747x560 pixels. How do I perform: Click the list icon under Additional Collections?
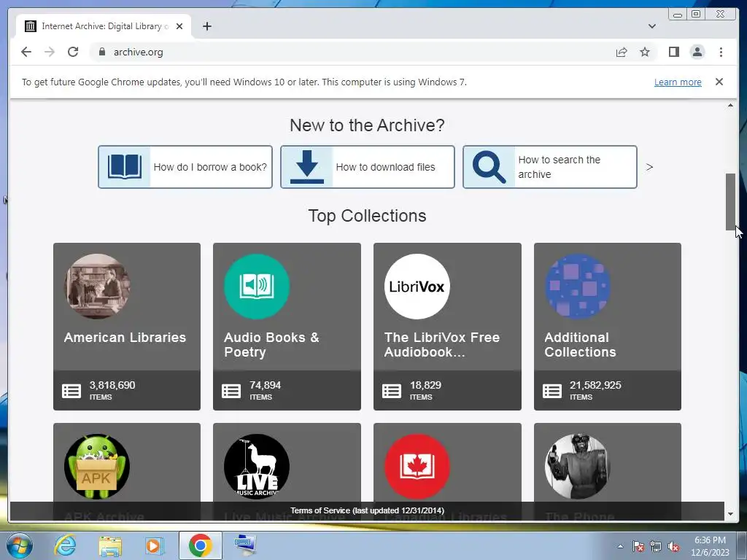552,391
